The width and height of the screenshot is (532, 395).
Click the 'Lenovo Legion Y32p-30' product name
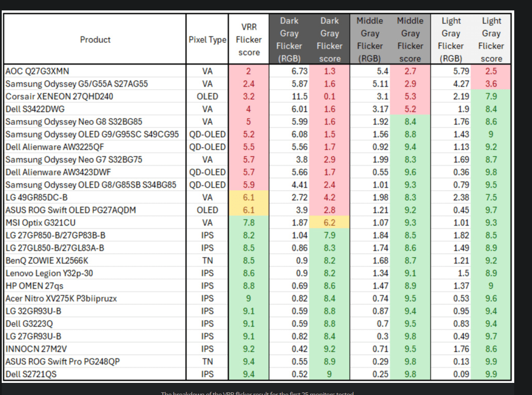(49, 273)
